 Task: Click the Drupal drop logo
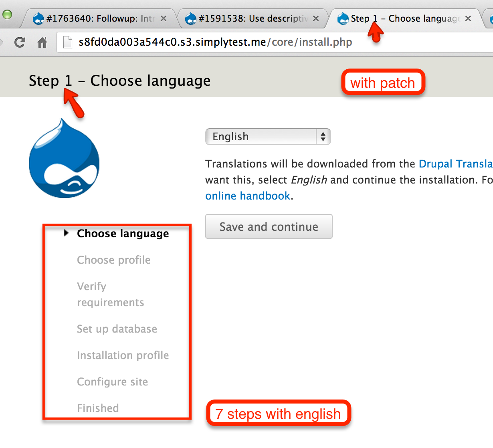click(64, 158)
